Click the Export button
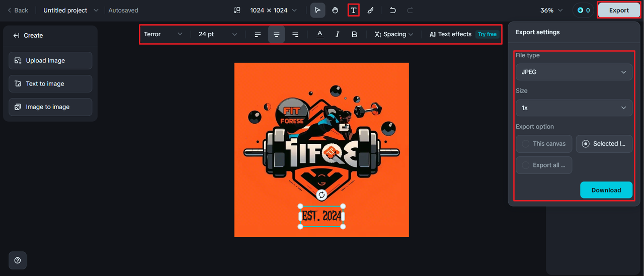Screen dimensions: 644x276 pos(619,10)
